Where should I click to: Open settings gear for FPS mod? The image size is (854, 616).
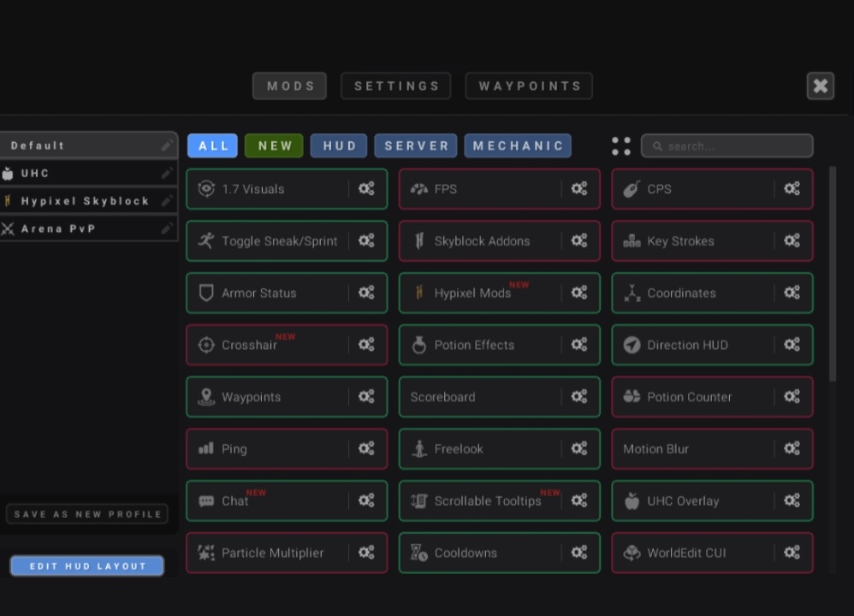[579, 188]
